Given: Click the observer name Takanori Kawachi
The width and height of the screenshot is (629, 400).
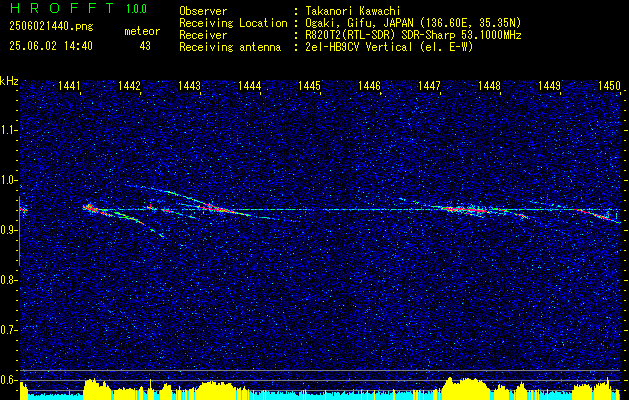Looking at the screenshot, I should (x=352, y=12).
